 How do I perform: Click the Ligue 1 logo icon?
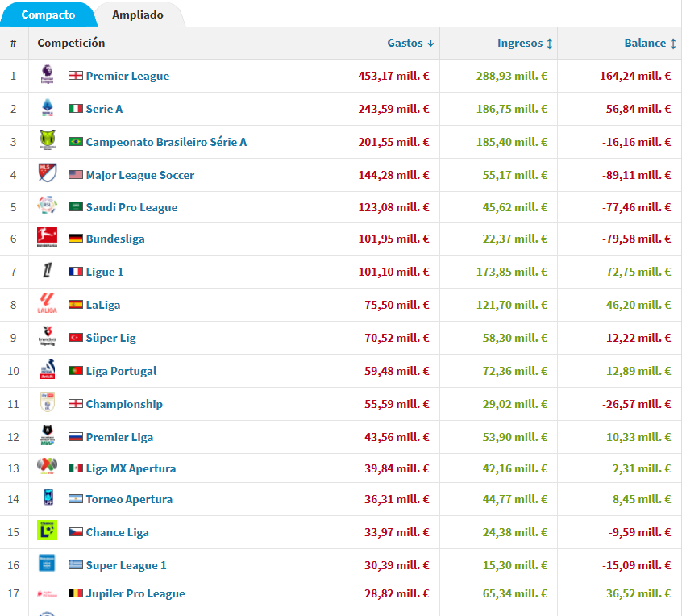coord(47,270)
